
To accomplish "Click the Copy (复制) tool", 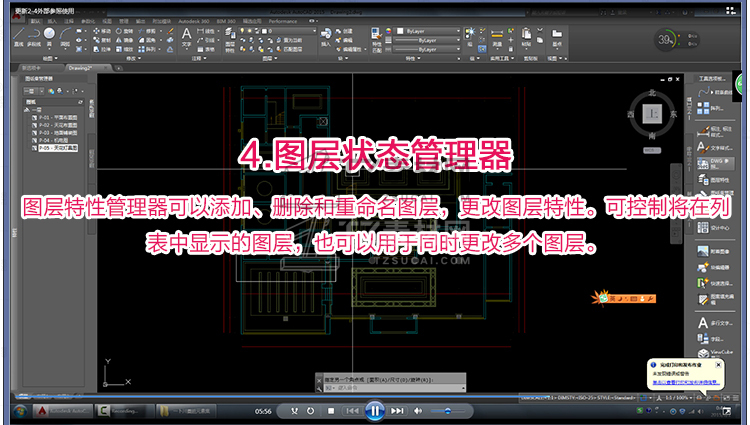I will [102, 40].
